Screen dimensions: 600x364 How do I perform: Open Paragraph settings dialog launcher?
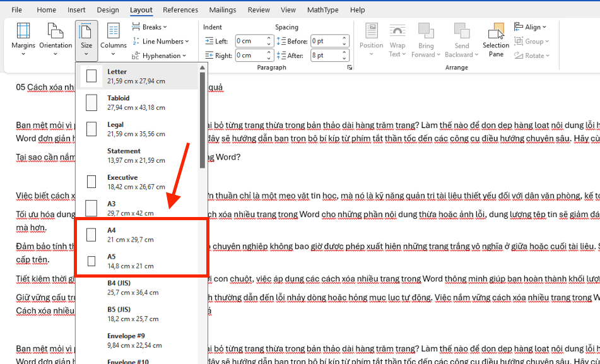(x=350, y=68)
